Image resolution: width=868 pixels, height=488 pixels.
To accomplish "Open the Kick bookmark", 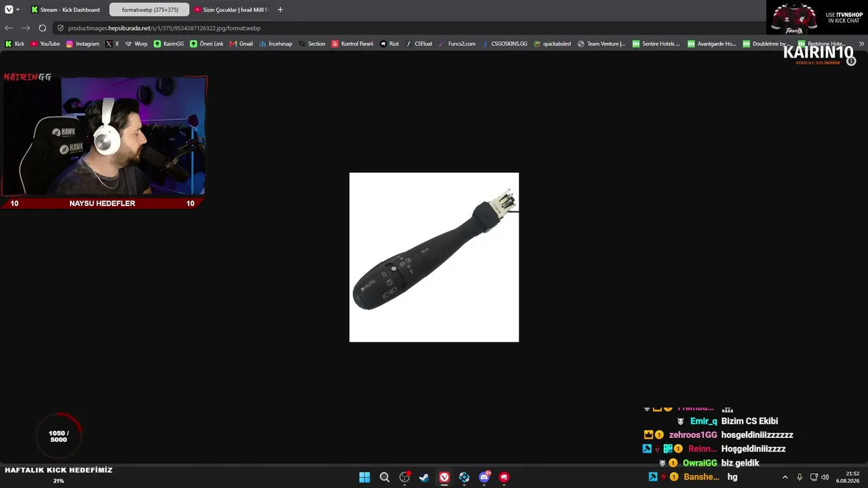I will pyautogui.click(x=14, y=43).
